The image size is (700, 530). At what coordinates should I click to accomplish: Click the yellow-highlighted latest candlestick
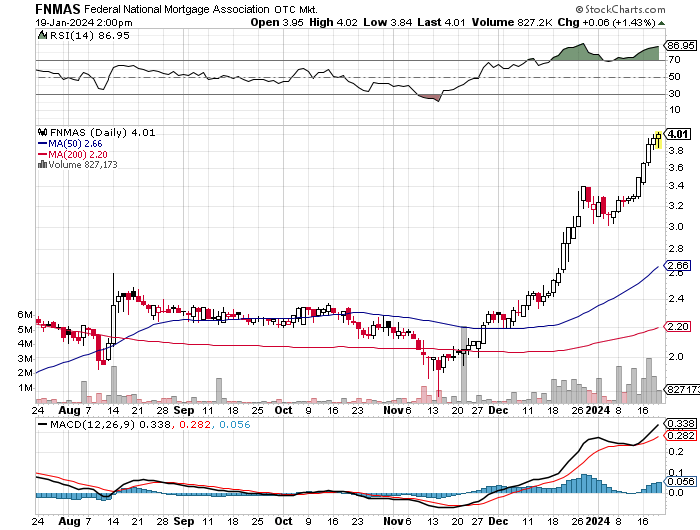[x=658, y=139]
